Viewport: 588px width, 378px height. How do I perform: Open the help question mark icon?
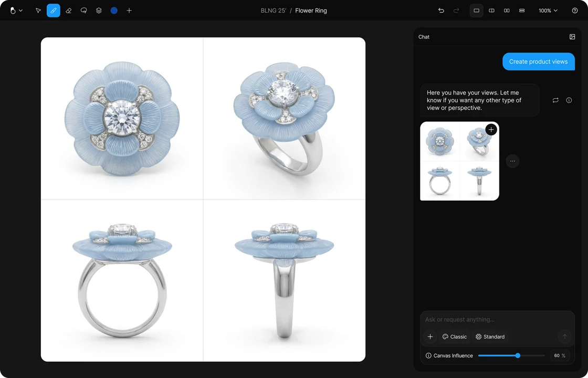(575, 10)
